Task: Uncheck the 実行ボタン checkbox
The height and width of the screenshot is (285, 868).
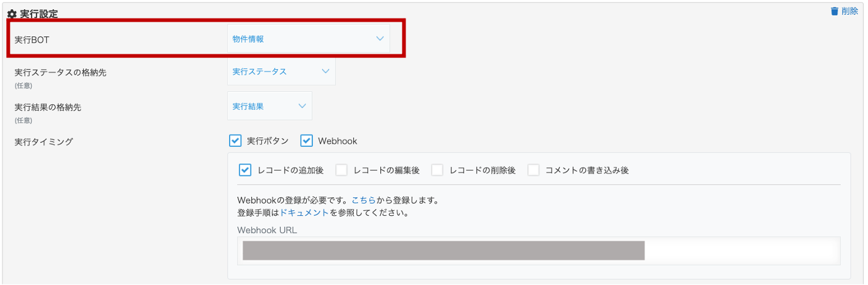Action: point(235,141)
